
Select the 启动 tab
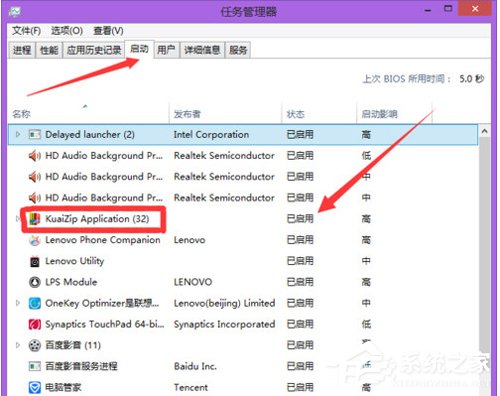tap(139, 49)
